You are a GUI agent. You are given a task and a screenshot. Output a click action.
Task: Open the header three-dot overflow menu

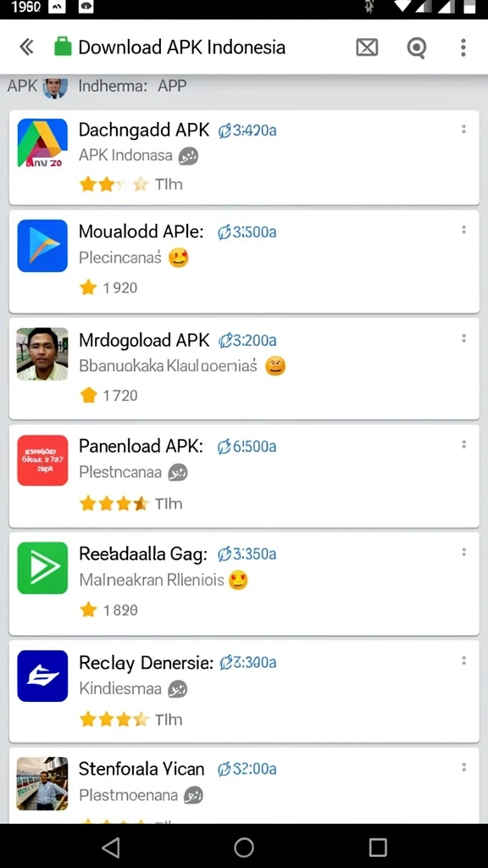tap(463, 47)
